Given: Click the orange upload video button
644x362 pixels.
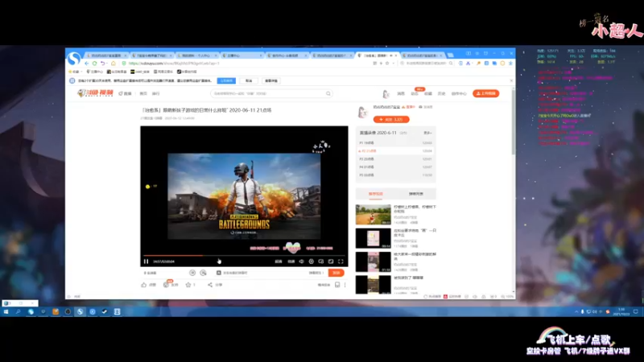Looking at the screenshot, I should point(486,93).
